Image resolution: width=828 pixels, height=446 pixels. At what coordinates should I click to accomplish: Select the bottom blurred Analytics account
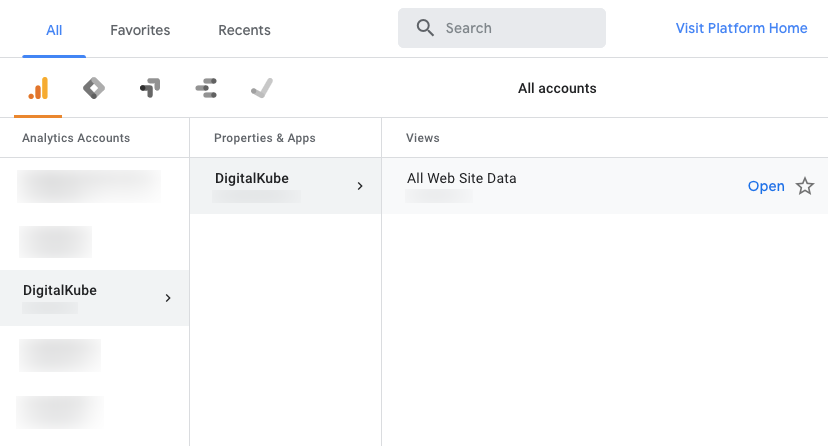(60, 411)
